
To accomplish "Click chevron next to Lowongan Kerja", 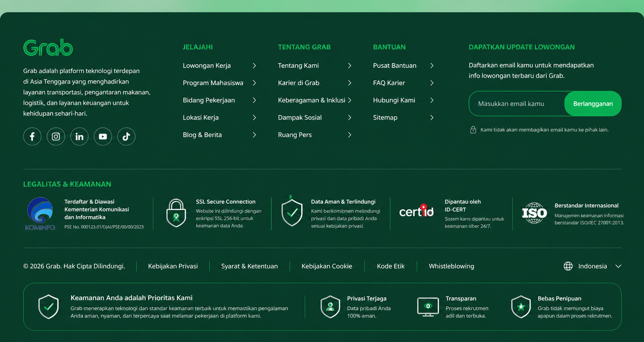I will pos(255,65).
